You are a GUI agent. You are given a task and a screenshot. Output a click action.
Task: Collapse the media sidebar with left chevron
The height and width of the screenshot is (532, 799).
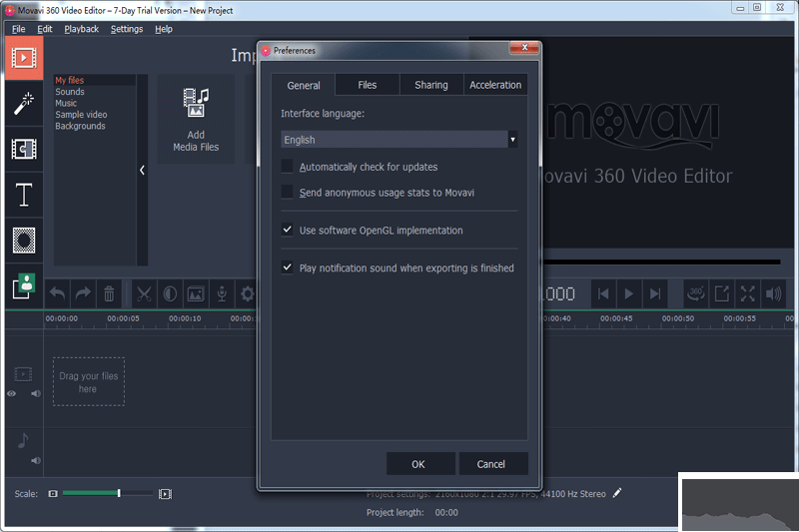142,170
